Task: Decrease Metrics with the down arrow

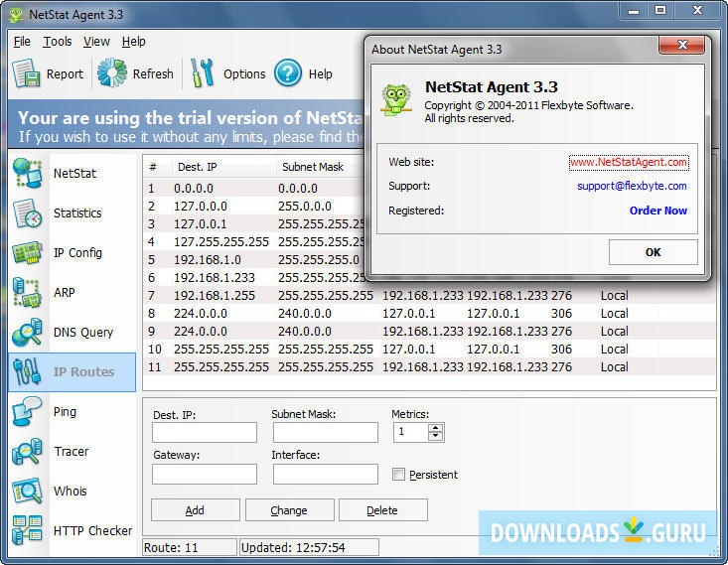Action: (x=435, y=436)
